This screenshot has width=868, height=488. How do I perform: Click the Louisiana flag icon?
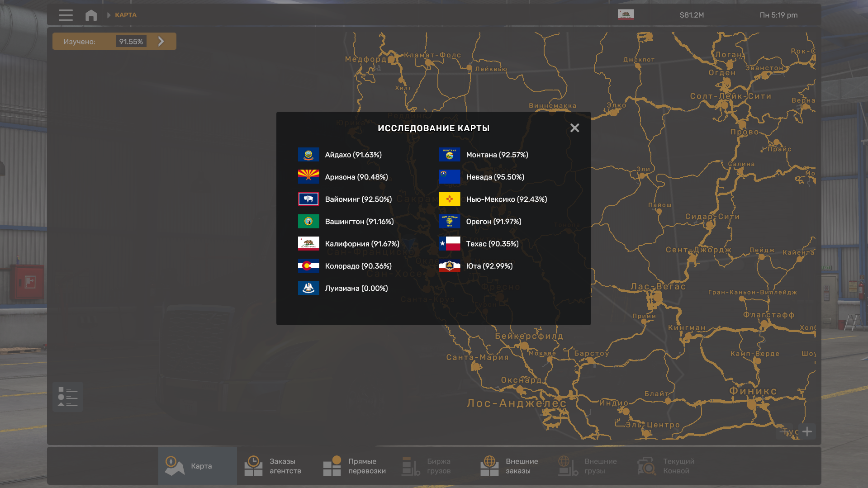click(308, 288)
